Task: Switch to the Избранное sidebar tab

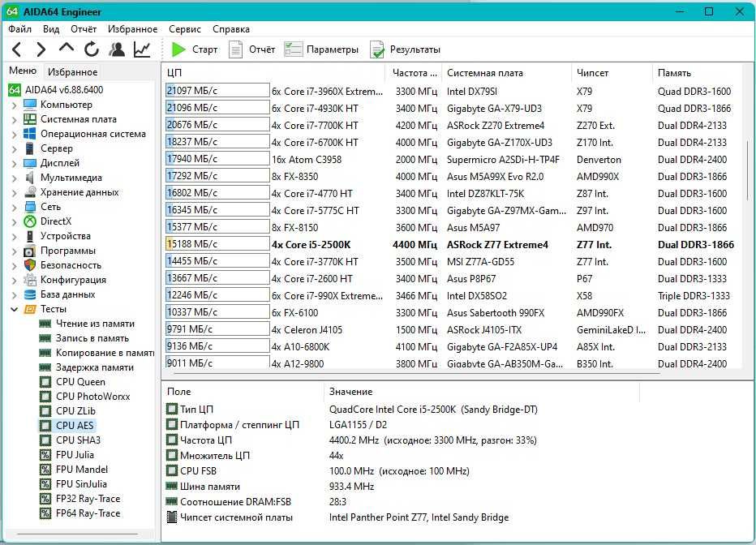Action: [x=72, y=72]
